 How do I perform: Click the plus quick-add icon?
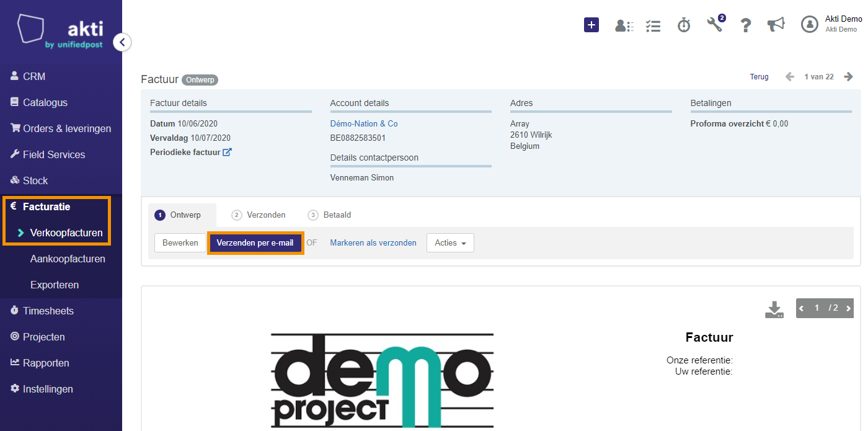(591, 25)
